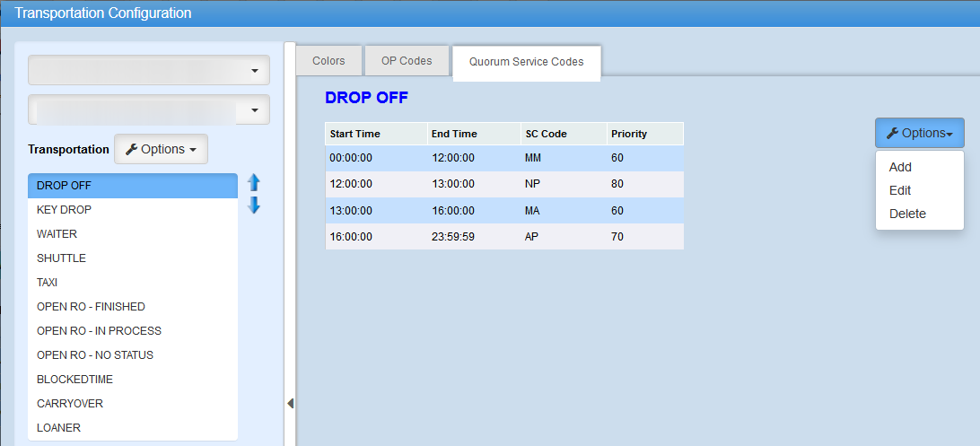Select KEY DROP in transportation list
The image size is (980, 446).
coord(65,210)
